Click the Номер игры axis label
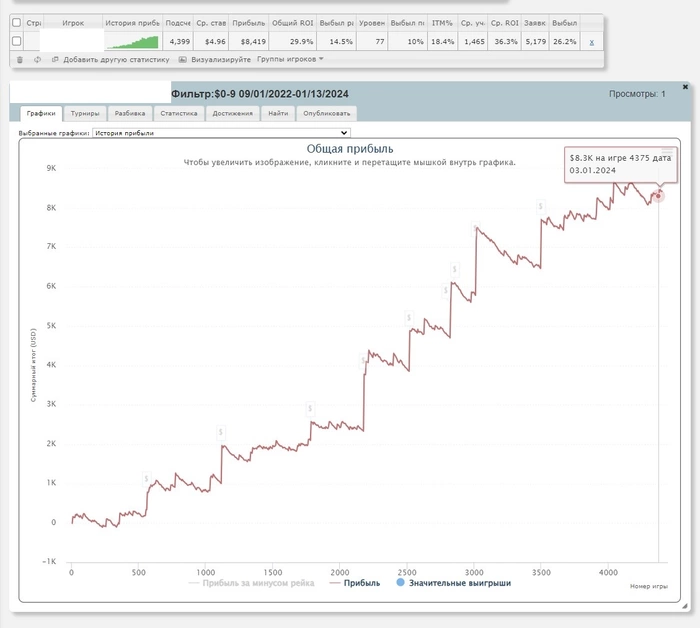This screenshot has width=700, height=628. [649, 586]
